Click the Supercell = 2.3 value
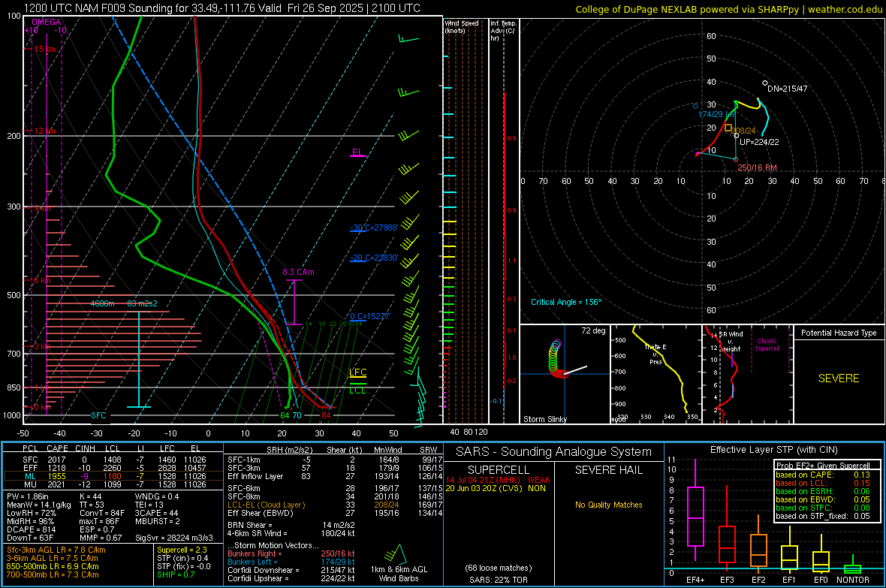The image size is (886, 588). pyautogui.click(x=182, y=550)
